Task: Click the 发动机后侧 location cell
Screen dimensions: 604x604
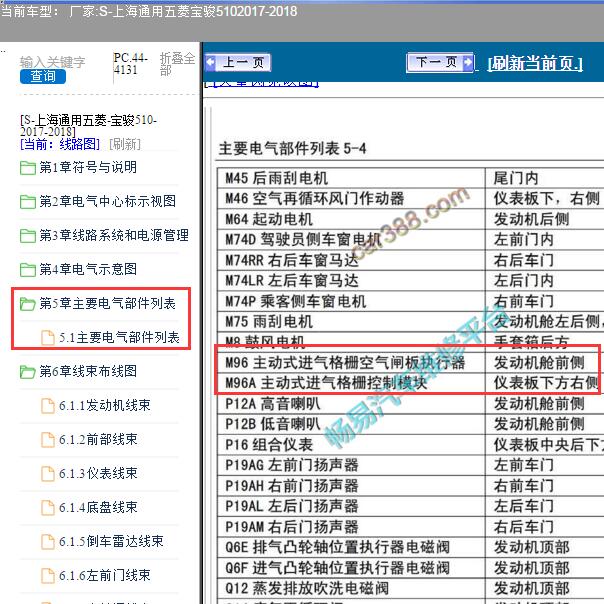Action: tap(545, 219)
